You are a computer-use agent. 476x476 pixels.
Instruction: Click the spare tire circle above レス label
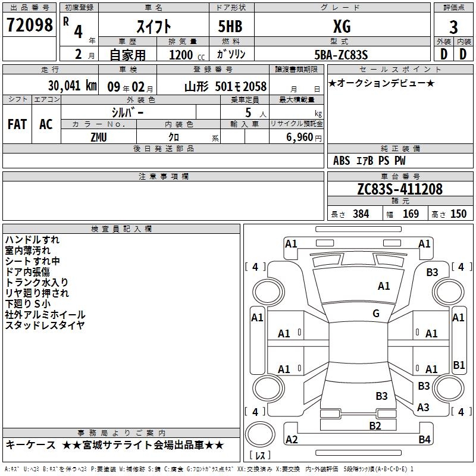[x=260, y=434]
